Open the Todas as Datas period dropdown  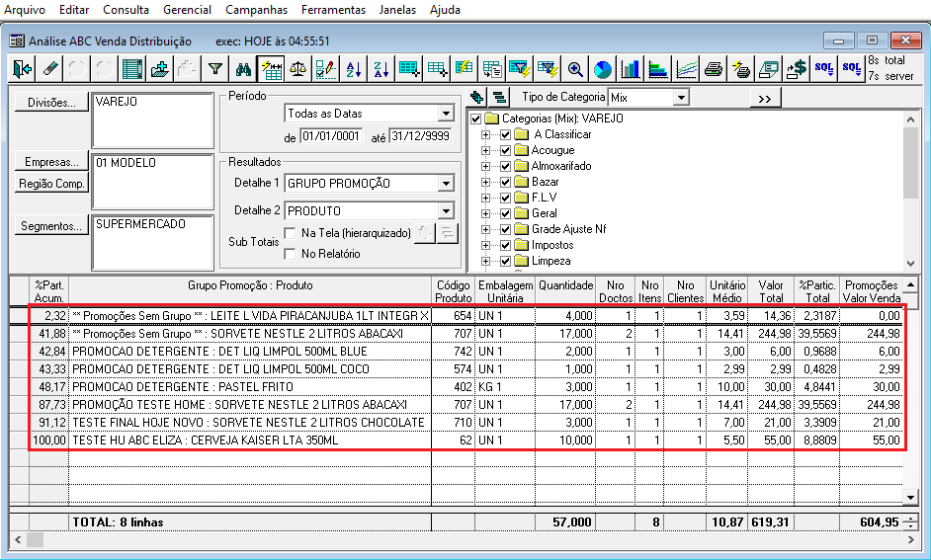coord(446,114)
